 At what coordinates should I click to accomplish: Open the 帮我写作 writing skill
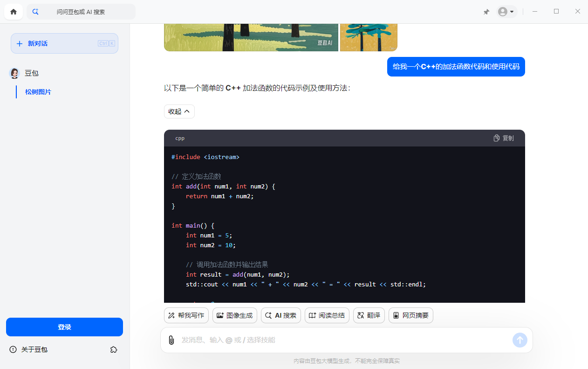click(x=186, y=315)
